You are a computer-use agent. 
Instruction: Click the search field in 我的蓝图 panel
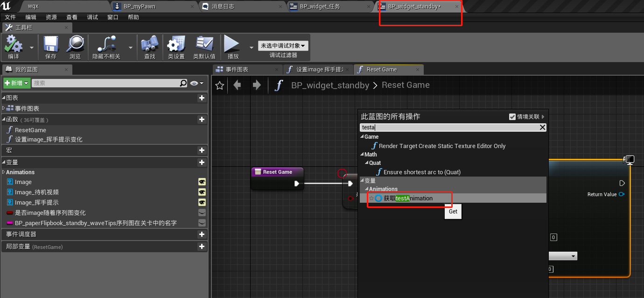click(107, 83)
